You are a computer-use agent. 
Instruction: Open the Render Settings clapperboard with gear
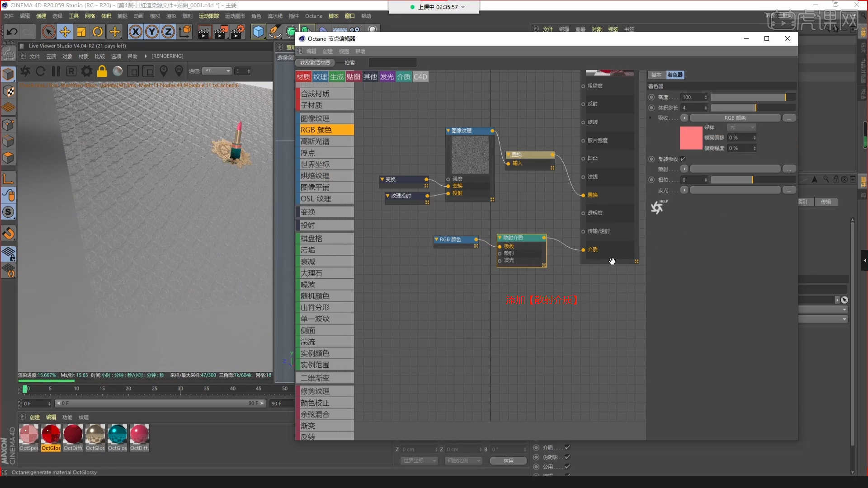[x=238, y=32]
